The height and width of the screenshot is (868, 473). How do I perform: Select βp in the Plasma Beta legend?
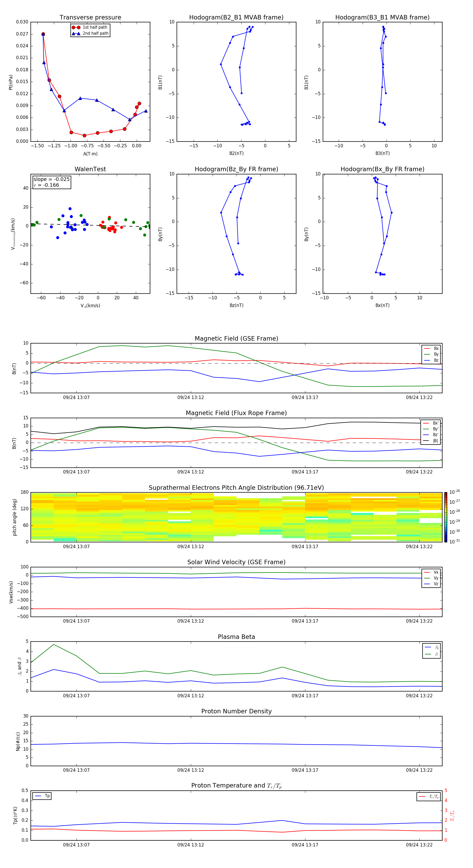click(x=432, y=647)
